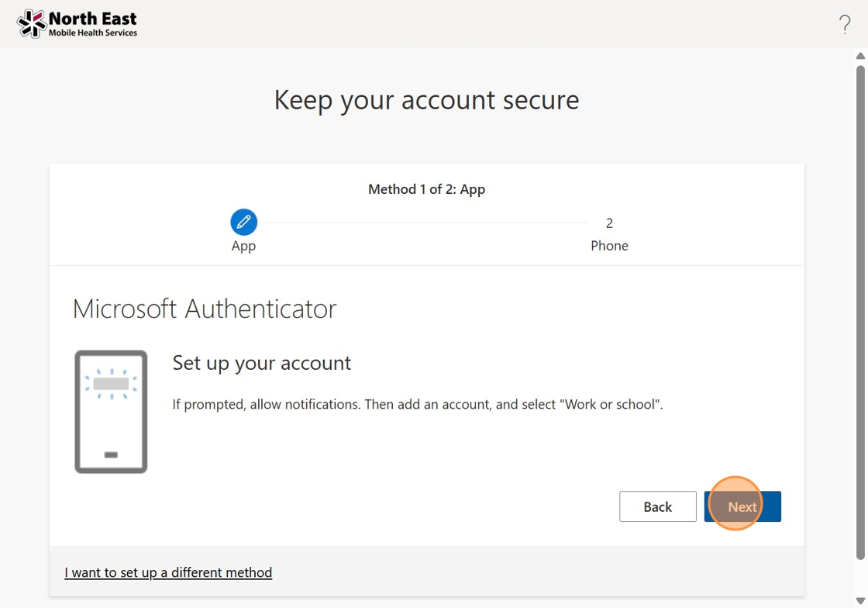Select the Phone step label
Screen dimensions: 868x608
pos(609,246)
